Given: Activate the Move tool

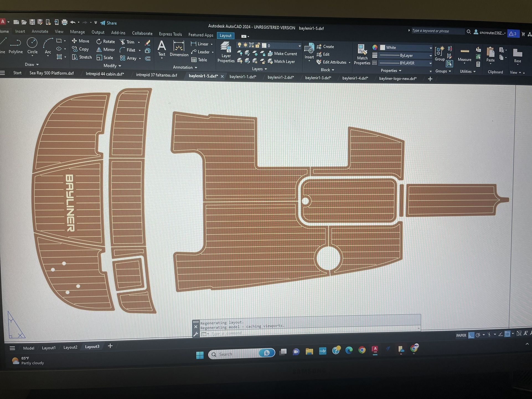Looking at the screenshot, I should tap(81, 41).
